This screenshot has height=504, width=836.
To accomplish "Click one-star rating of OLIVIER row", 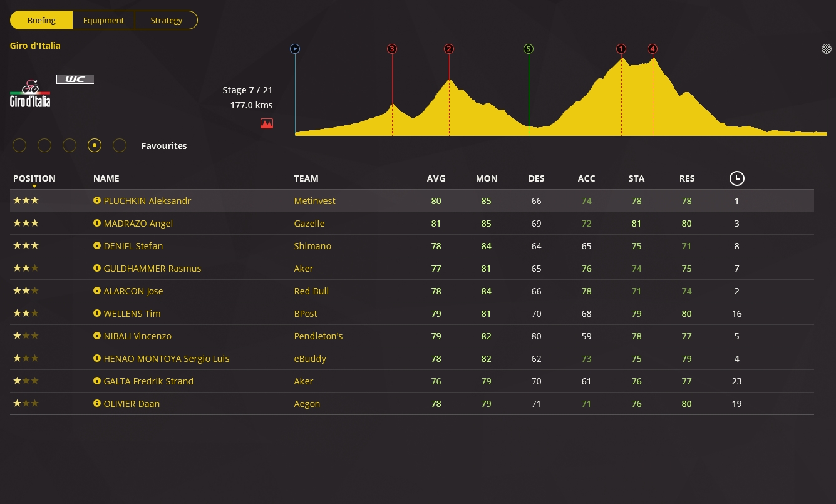I will coord(26,404).
